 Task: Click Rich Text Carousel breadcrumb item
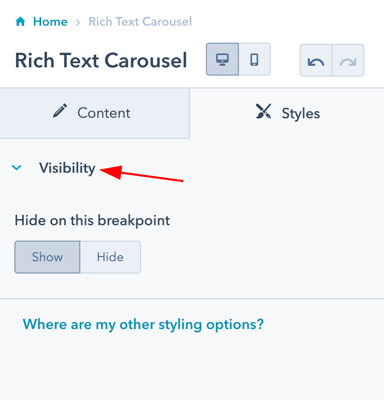(140, 22)
